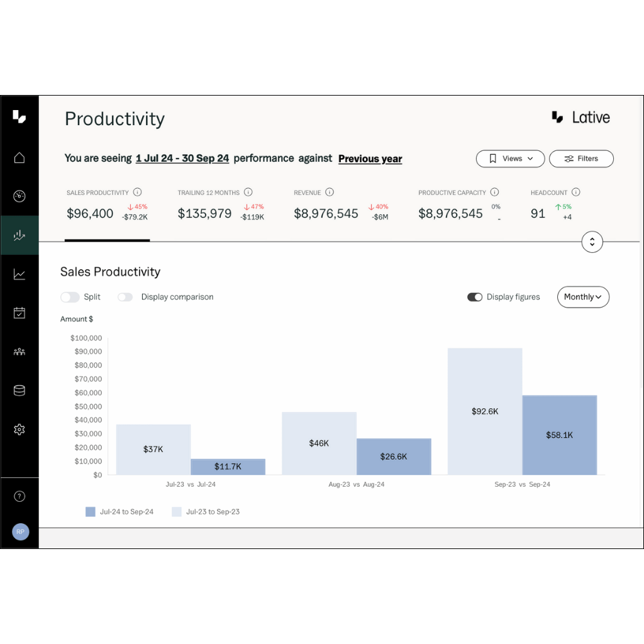Click the active Productivity chart icon
This screenshot has width=644, height=644.
pos(19,235)
